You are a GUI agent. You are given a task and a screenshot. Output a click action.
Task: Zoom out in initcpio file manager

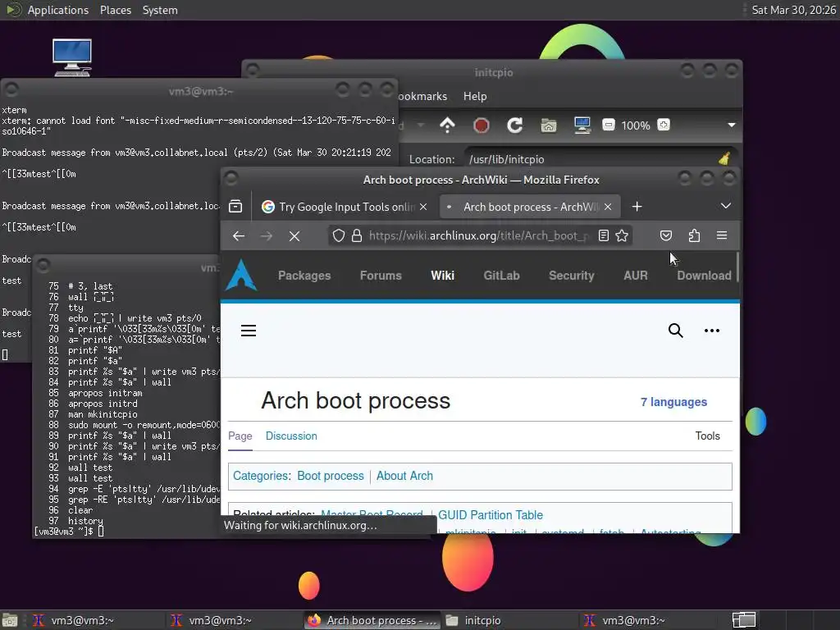point(608,126)
